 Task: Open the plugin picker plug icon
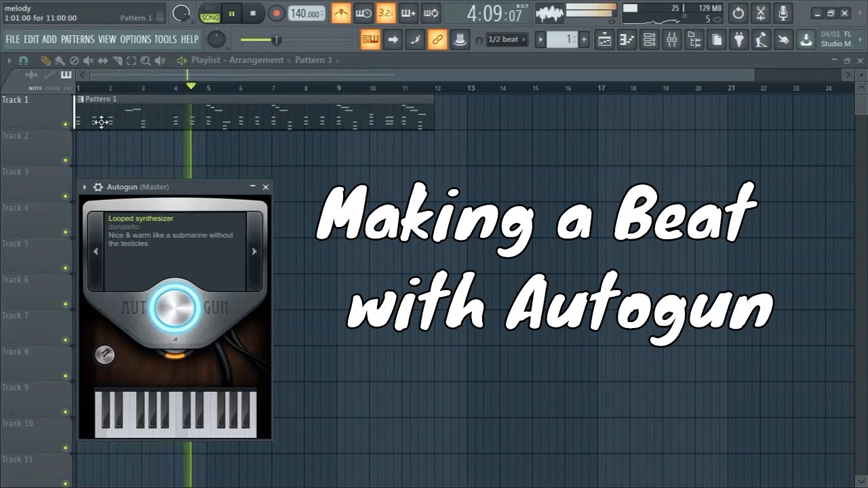pyautogui.click(x=738, y=40)
